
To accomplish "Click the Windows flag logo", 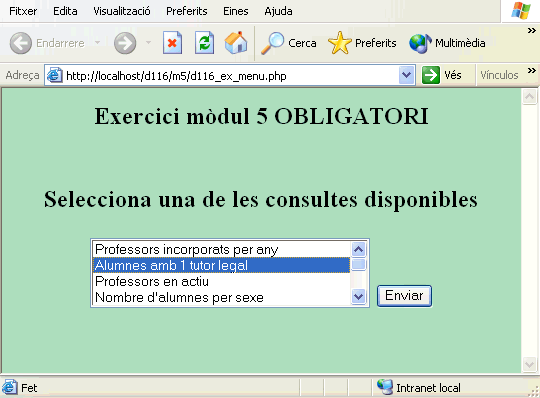I will pos(521,10).
